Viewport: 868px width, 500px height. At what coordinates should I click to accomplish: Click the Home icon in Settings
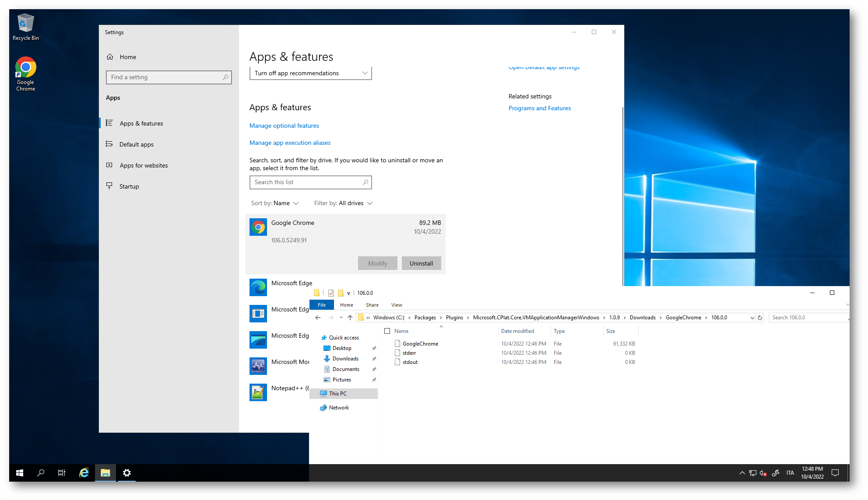point(110,57)
